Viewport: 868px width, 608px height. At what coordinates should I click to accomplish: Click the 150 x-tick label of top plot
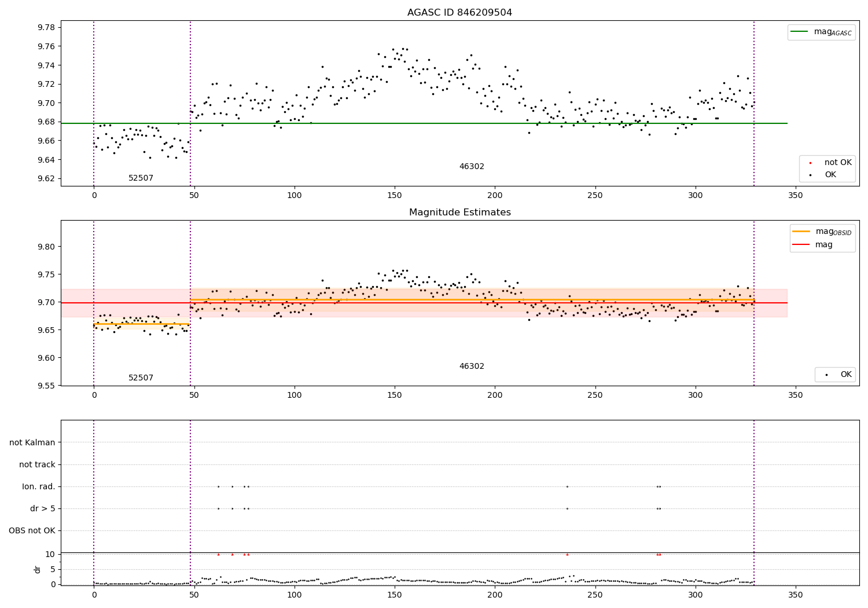tap(395, 196)
